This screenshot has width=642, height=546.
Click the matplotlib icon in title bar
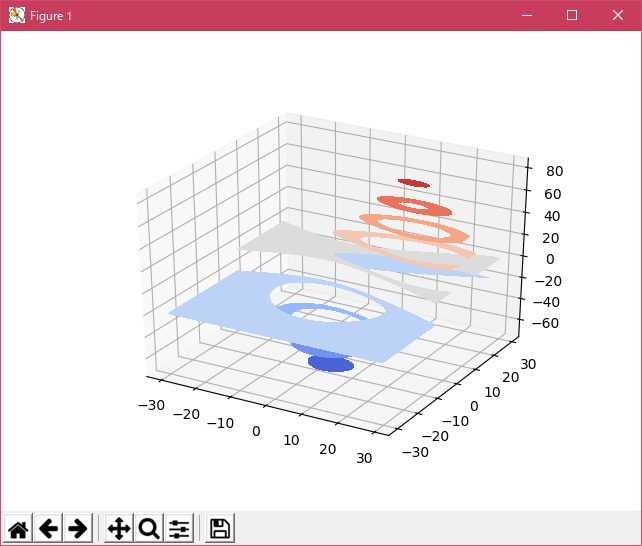16,16
